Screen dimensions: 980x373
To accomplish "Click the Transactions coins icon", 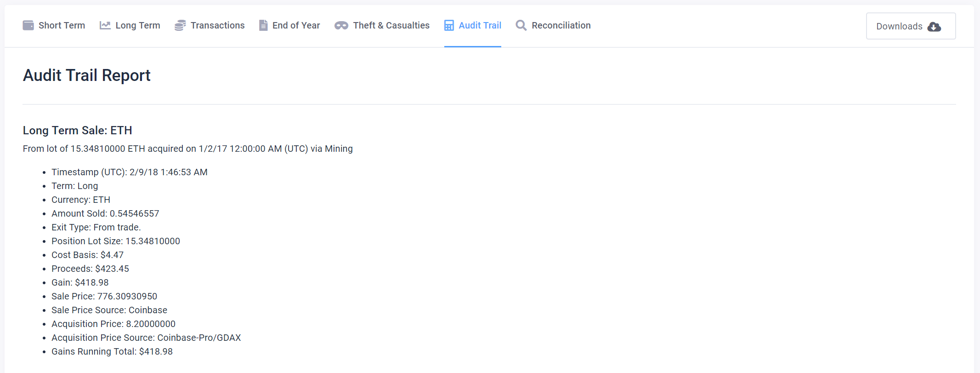I will pyautogui.click(x=180, y=25).
